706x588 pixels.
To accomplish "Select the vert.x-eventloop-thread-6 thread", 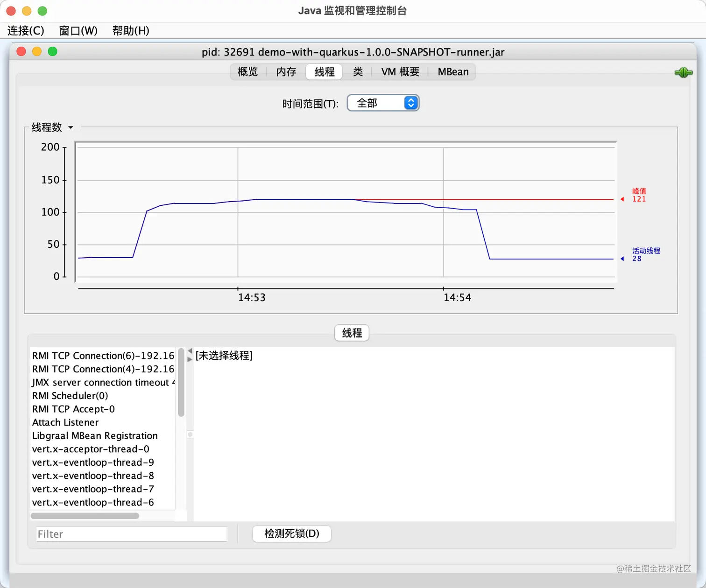I will pyautogui.click(x=103, y=503).
